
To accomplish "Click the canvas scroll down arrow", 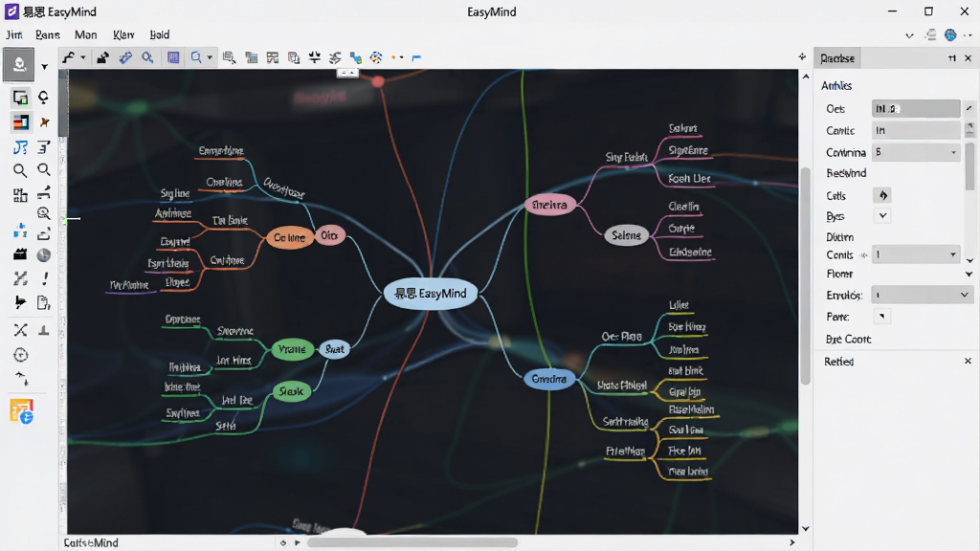I will [x=806, y=528].
